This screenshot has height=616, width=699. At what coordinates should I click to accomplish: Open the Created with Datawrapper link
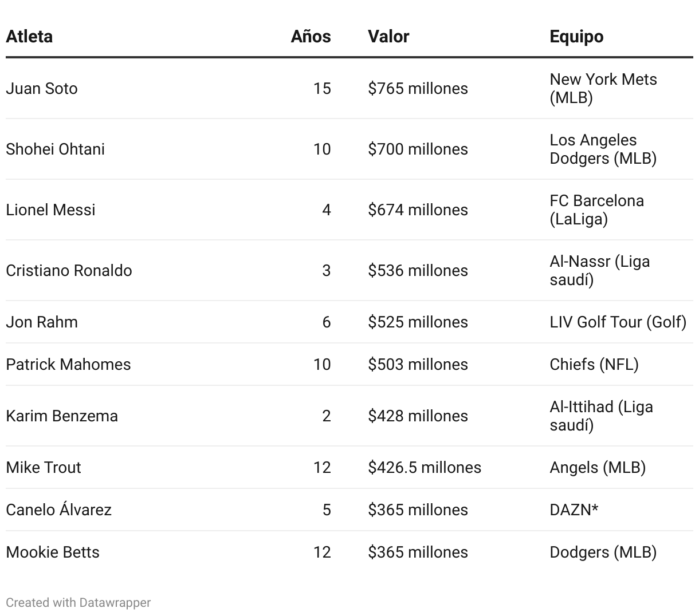(78, 602)
